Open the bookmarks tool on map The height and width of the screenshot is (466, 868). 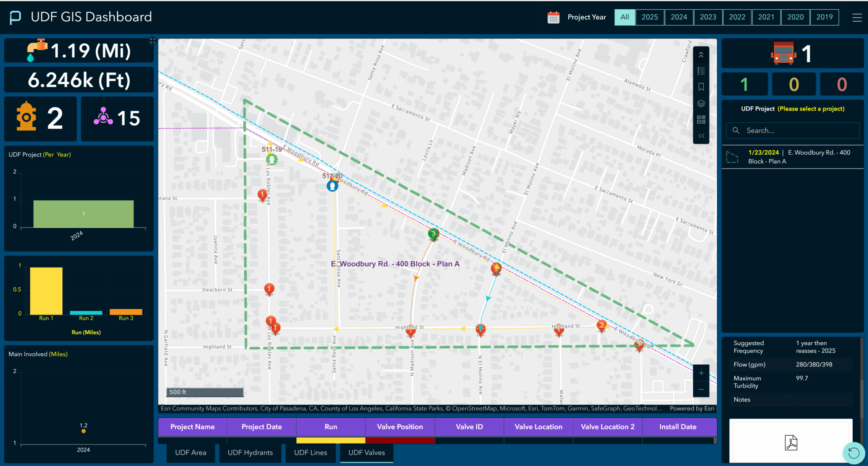point(701,87)
